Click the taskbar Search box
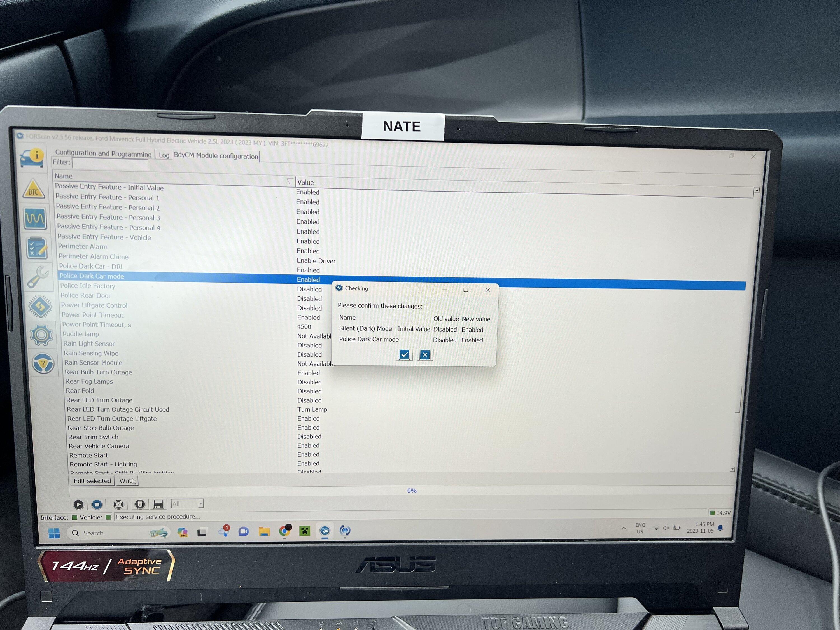The image size is (840, 630). click(118, 533)
